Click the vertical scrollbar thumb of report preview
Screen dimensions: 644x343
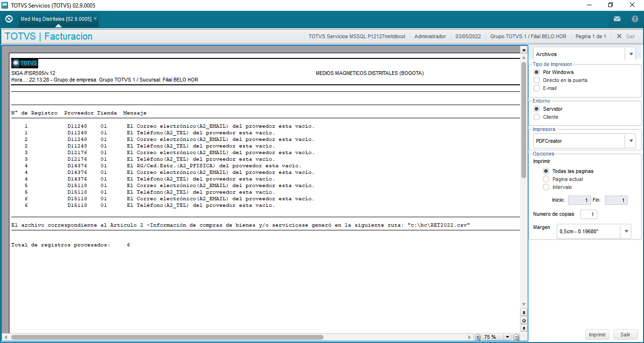pyautogui.click(x=524, y=120)
